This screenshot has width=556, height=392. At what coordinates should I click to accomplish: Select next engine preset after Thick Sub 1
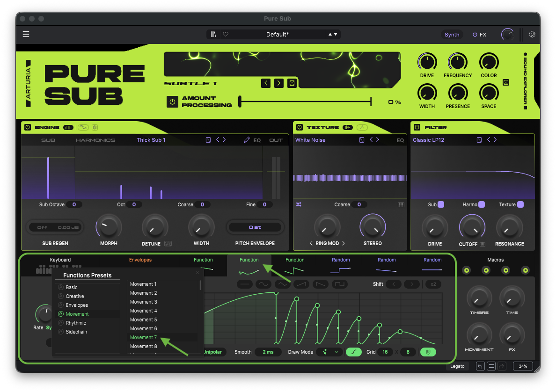click(224, 140)
